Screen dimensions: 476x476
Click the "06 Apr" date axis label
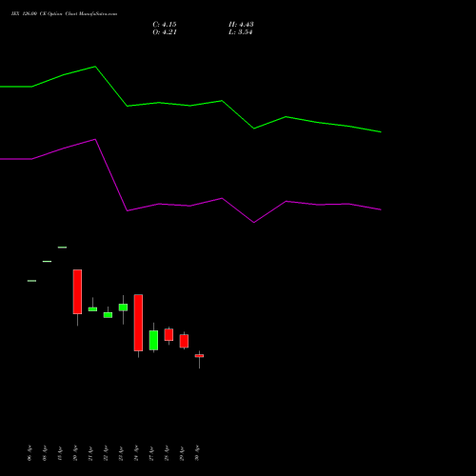[x=30, y=453]
